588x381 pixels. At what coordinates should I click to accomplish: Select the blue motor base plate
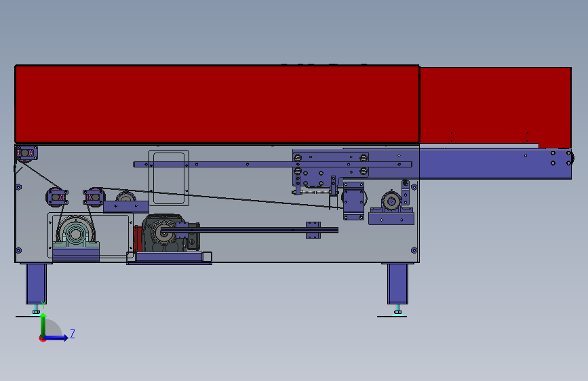point(169,256)
